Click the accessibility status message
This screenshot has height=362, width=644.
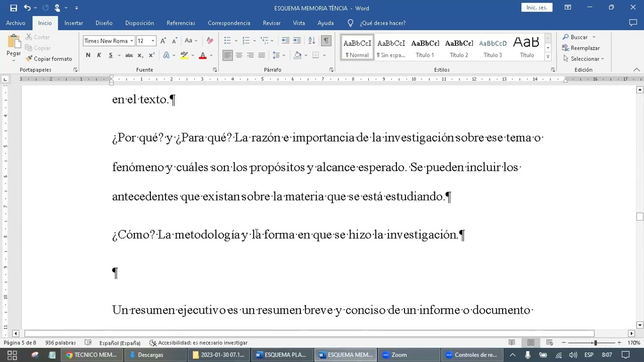coord(198,342)
